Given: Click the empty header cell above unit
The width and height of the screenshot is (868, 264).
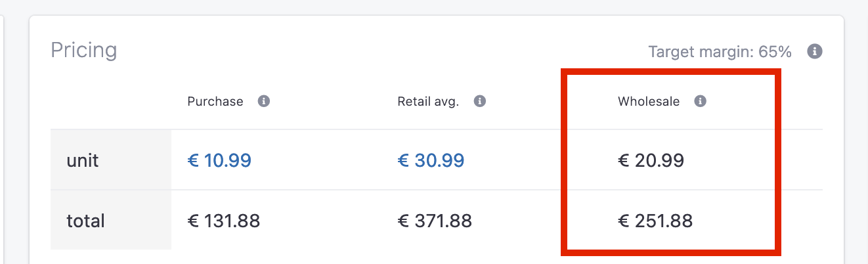Looking at the screenshot, I should click(x=111, y=102).
